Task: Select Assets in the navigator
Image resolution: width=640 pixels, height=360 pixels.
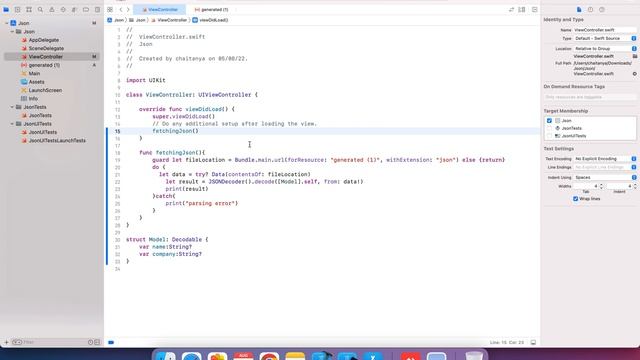Action: (36, 82)
